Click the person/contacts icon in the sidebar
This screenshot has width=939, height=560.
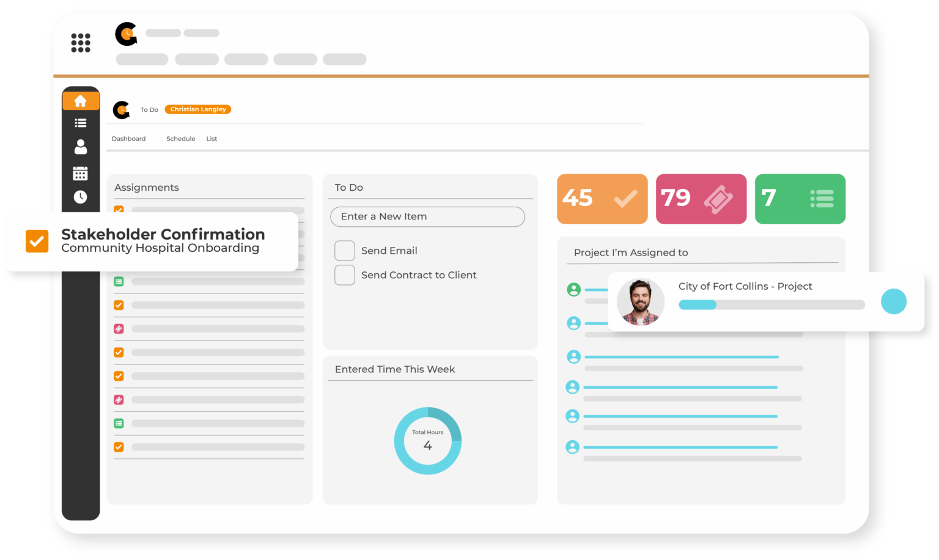(81, 147)
